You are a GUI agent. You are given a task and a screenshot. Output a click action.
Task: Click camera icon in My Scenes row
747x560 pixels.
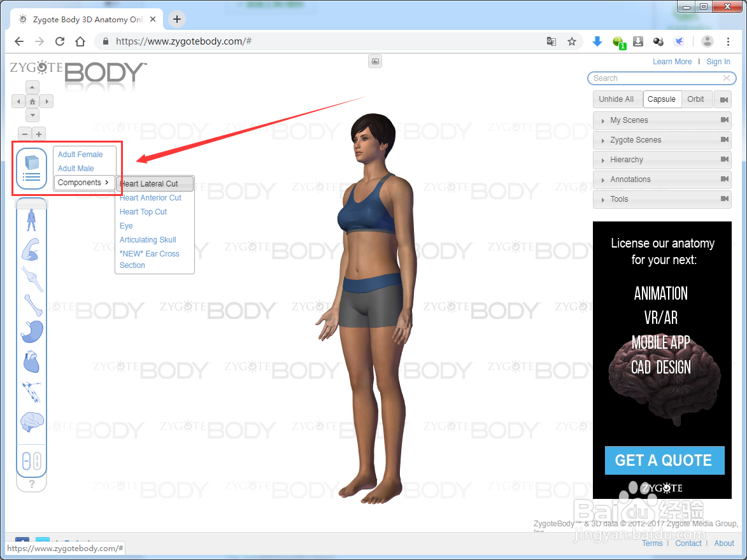pyautogui.click(x=725, y=120)
